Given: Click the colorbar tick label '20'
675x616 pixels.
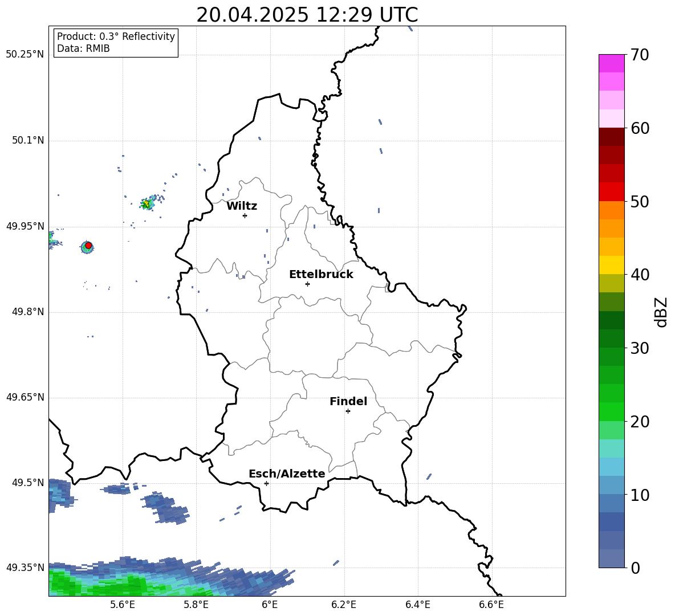Looking at the screenshot, I should tap(640, 422).
